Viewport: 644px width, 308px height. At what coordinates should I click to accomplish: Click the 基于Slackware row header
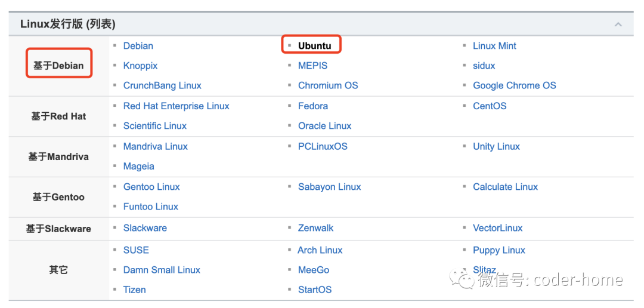(58, 229)
